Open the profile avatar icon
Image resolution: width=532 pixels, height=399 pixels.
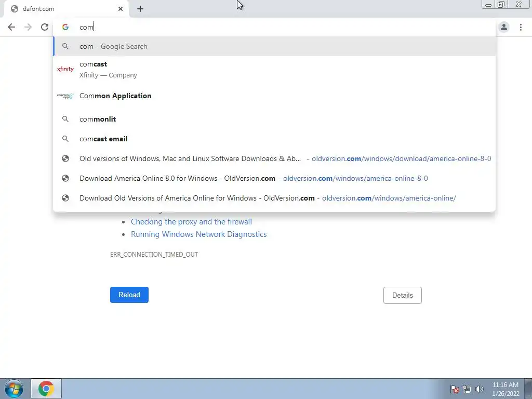click(504, 27)
